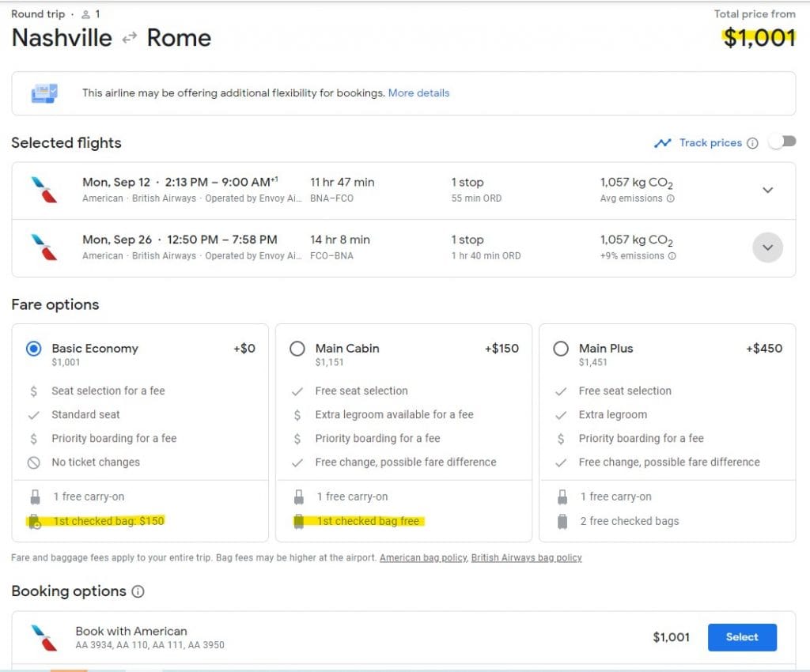The image size is (810, 672).
Task: Select the Basic Economy fare option
Action: 34,349
